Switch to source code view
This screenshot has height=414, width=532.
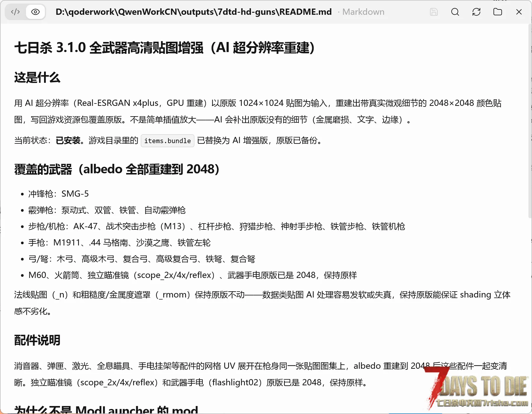[15, 12]
